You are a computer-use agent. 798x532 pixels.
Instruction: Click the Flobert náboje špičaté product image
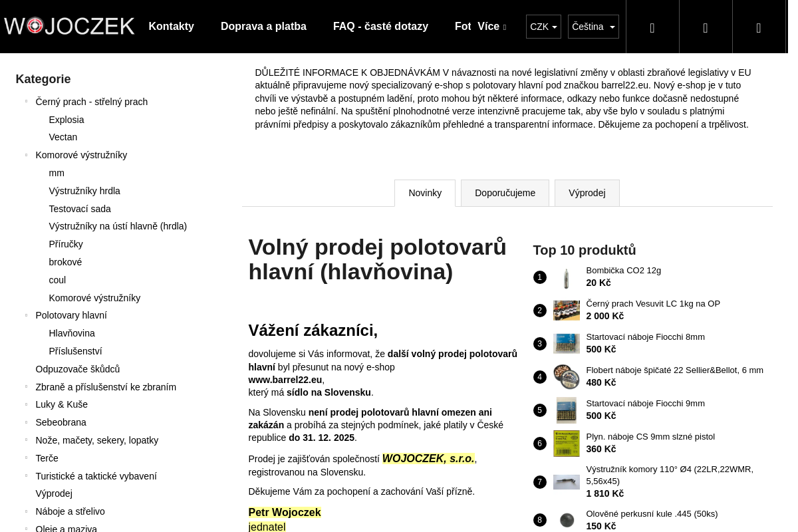566,377
